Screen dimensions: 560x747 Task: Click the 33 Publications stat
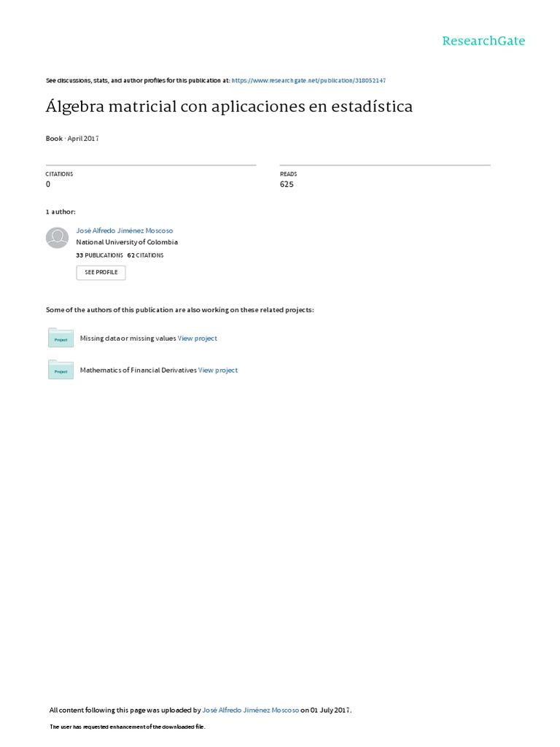pos(99,255)
